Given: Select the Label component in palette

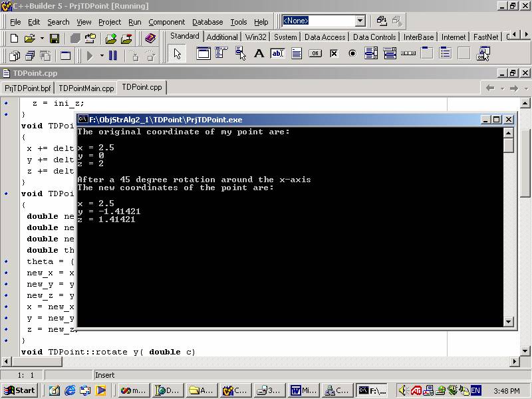Looking at the screenshot, I should [259, 53].
